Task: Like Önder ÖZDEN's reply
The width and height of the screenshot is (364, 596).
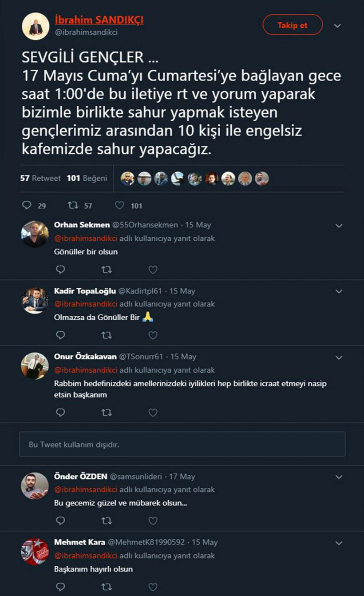Action: pos(153,521)
